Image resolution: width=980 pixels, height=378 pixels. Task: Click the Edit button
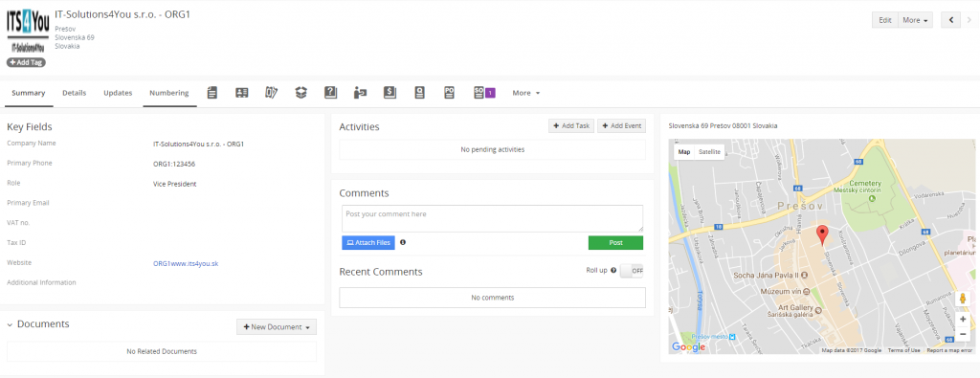click(885, 20)
